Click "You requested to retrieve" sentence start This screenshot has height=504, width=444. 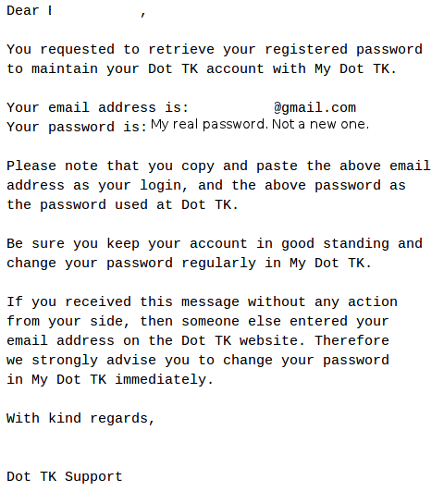pos(110,50)
